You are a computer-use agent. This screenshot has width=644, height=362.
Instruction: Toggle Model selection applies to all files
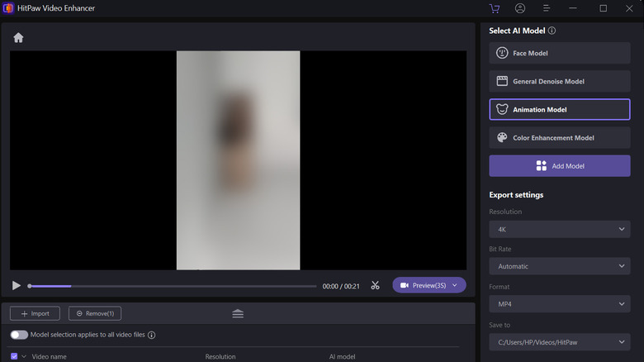coord(19,335)
